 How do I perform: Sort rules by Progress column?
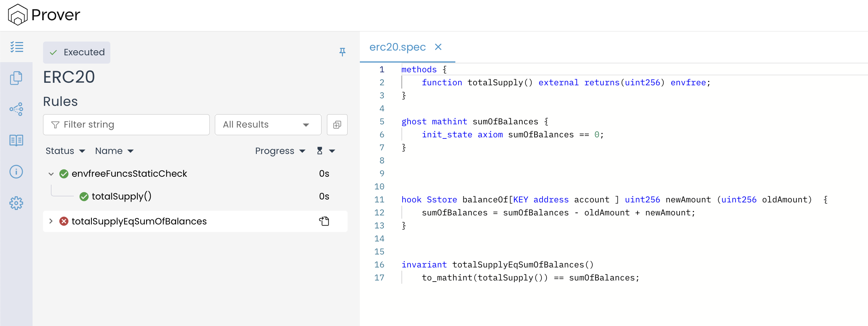point(280,151)
